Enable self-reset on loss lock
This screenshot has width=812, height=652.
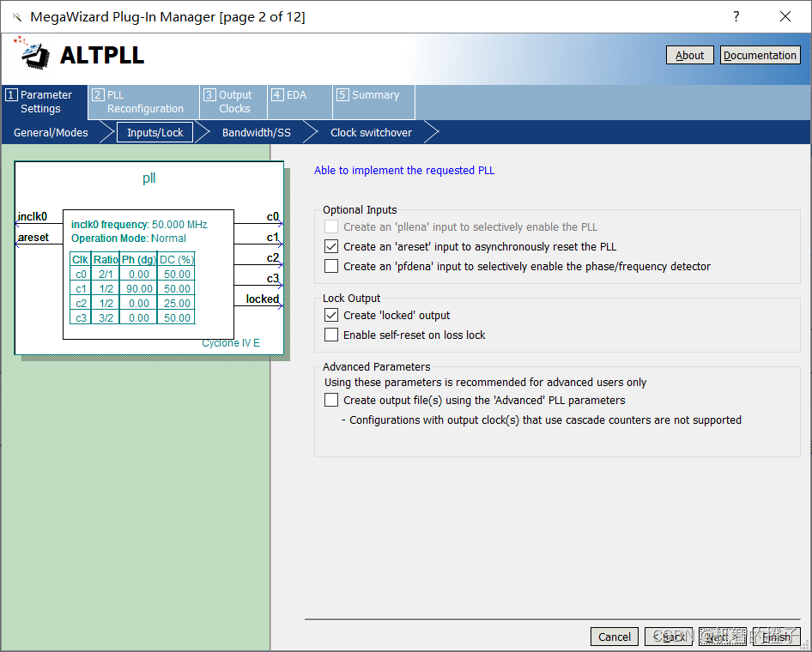point(331,335)
